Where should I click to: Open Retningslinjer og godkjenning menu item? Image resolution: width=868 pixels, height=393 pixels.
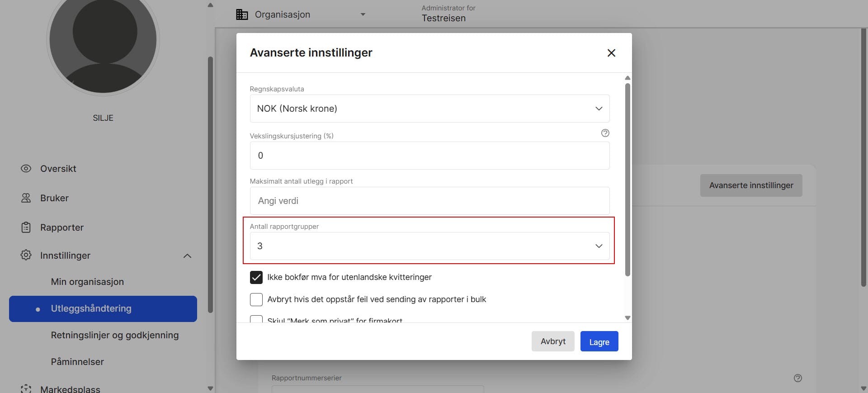coord(114,335)
